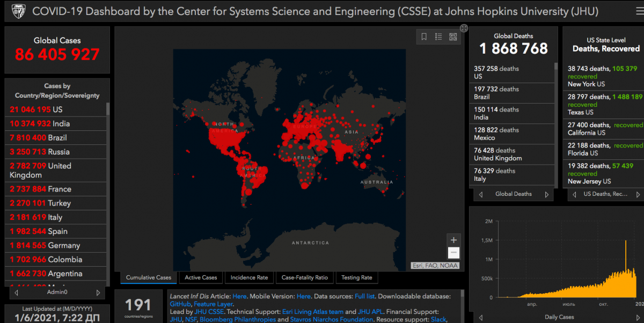
Task: Click the 357 258 deaths US entry
Action: [513, 72]
